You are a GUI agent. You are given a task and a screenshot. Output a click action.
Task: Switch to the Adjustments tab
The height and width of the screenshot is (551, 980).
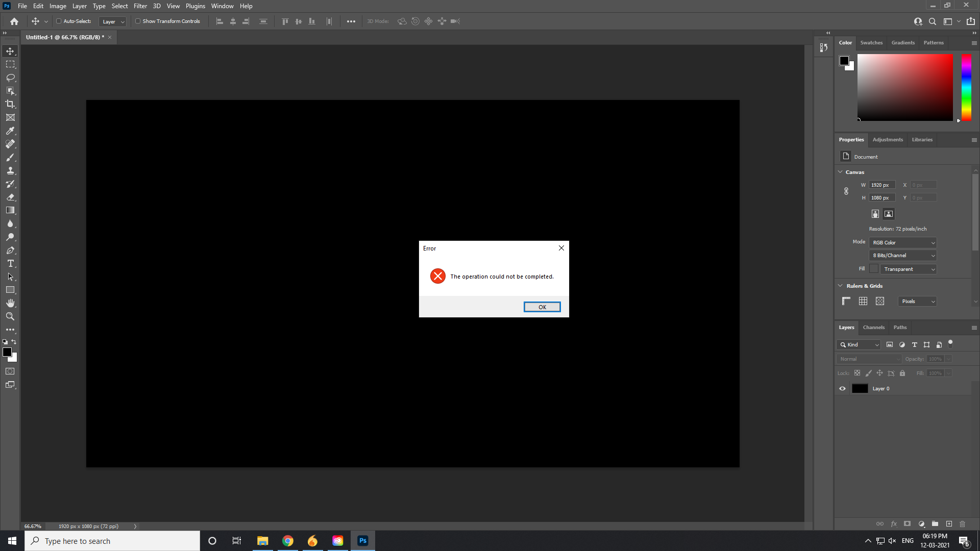tap(888, 140)
